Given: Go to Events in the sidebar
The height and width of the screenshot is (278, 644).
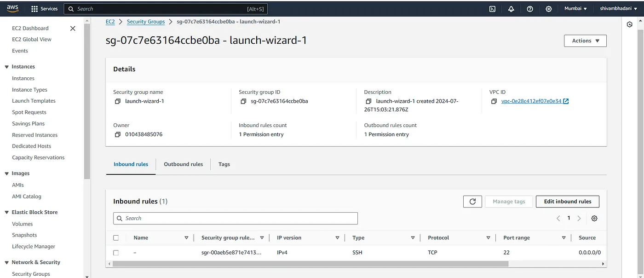Looking at the screenshot, I should coord(20,51).
